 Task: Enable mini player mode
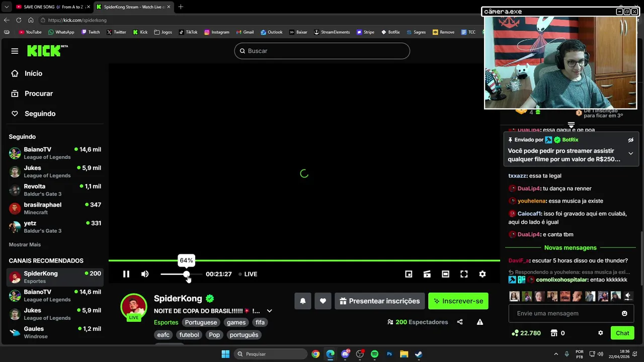tap(409, 274)
